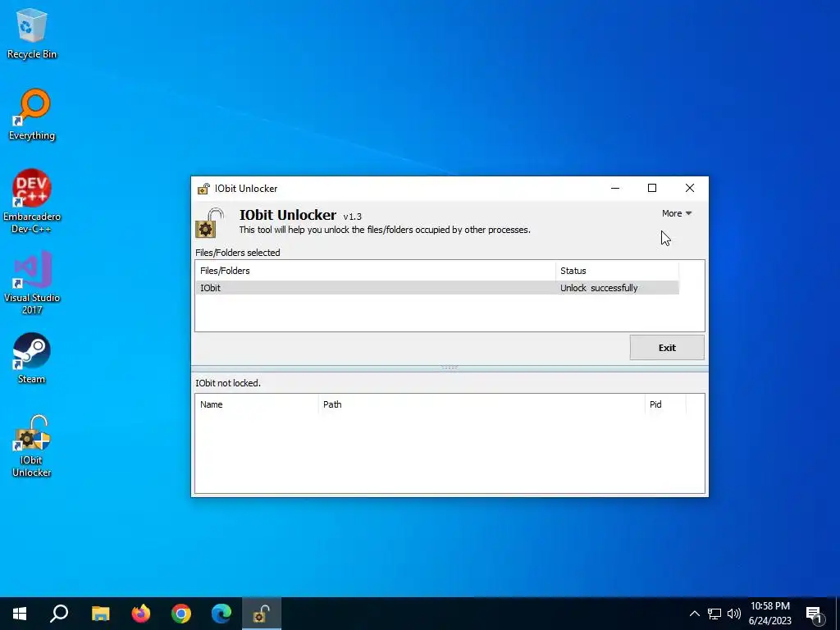The image size is (840, 630).
Task: Click the padlock logo in the app header
Action: (209, 223)
